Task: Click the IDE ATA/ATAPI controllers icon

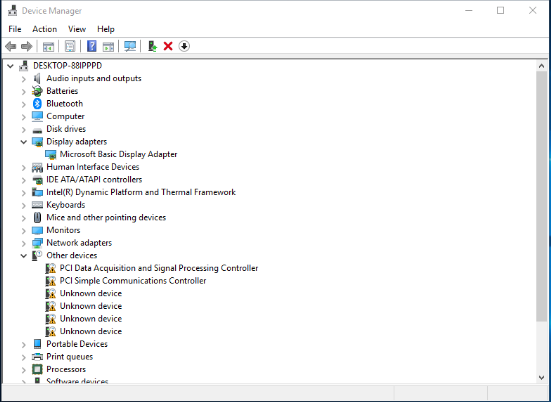Action: [x=37, y=180]
